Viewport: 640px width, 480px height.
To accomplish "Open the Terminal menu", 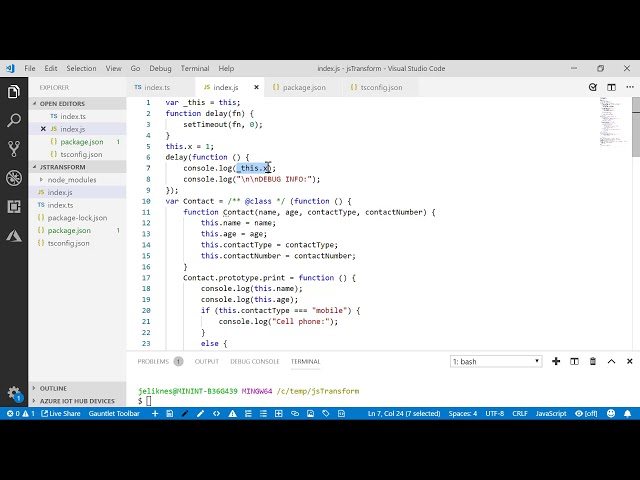I will click(x=195, y=68).
